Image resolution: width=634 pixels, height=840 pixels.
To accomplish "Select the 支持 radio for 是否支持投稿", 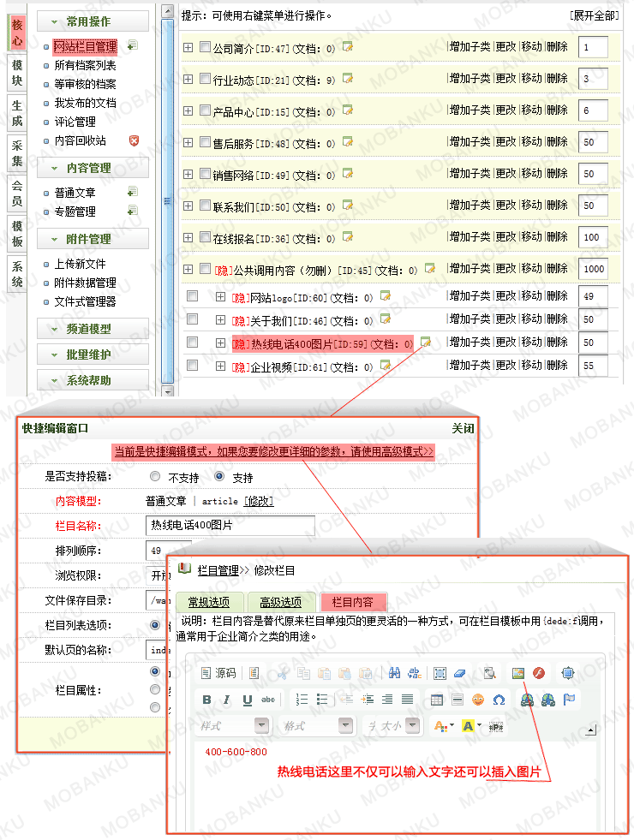I will pyautogui.click(x=219, y=476).
